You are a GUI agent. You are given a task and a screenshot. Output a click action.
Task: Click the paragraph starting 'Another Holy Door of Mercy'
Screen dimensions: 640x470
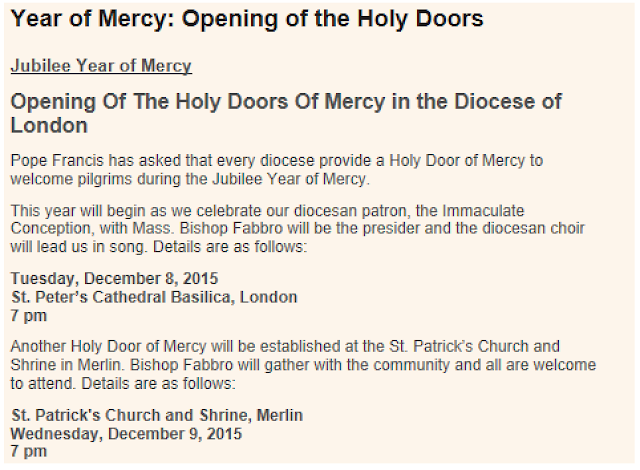[303, 365]
